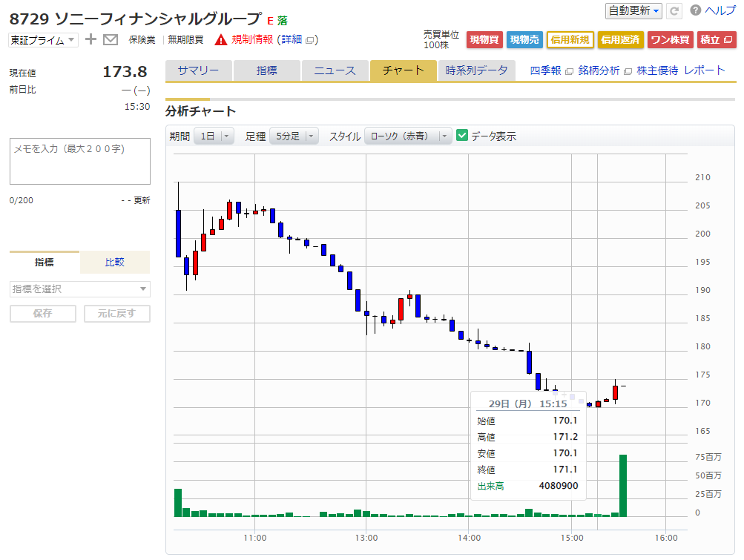Click external window icon beside 銘柄分析
The width and height of the screenshot is (744, 560).
click(x=628, y=71)
